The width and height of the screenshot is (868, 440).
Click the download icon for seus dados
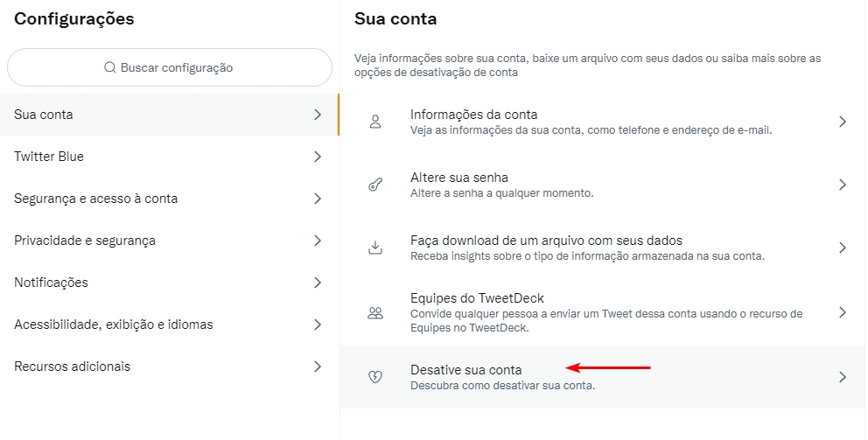(x=375, y=248)
